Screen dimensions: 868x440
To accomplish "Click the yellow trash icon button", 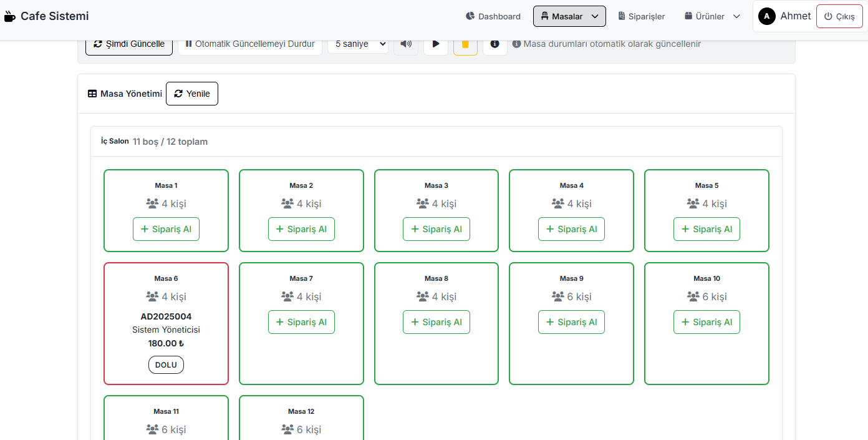I will click(x=465, y=44).
